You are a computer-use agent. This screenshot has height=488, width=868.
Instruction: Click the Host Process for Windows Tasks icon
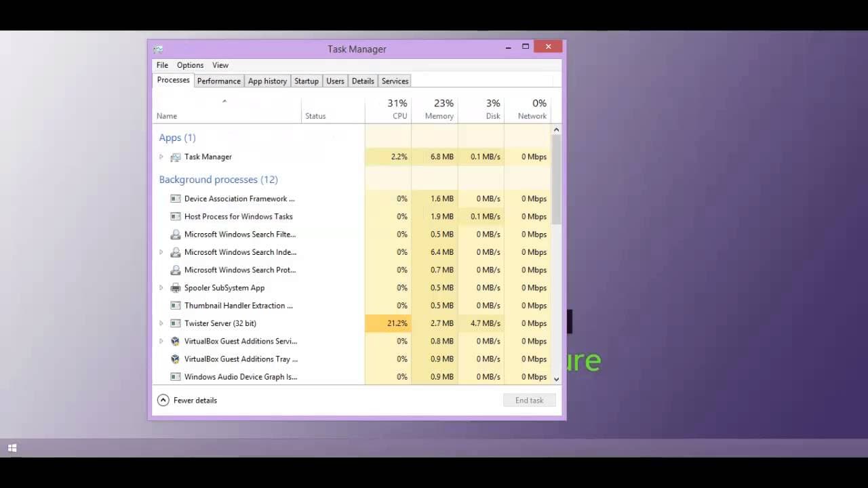click(176, 216)
